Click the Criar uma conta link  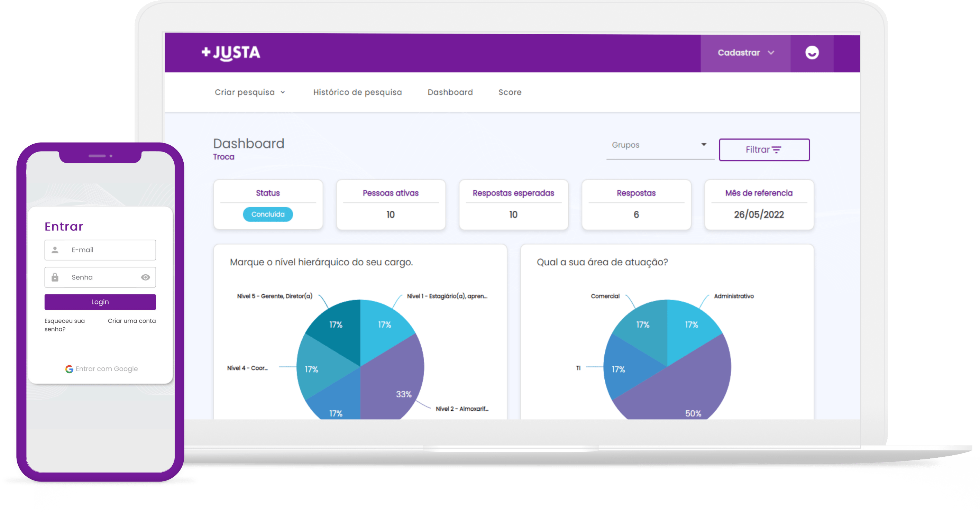tap(132, 321)
